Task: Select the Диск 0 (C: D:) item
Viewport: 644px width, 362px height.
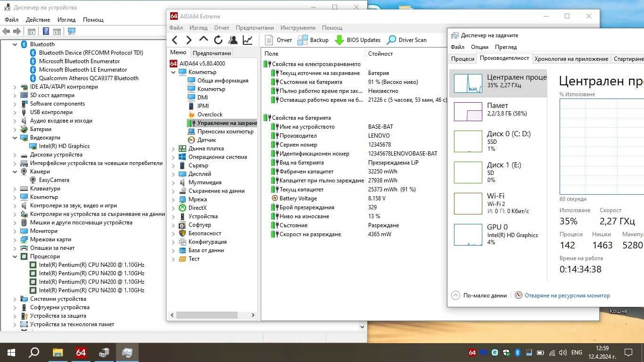Action: [x=497, y=141]
